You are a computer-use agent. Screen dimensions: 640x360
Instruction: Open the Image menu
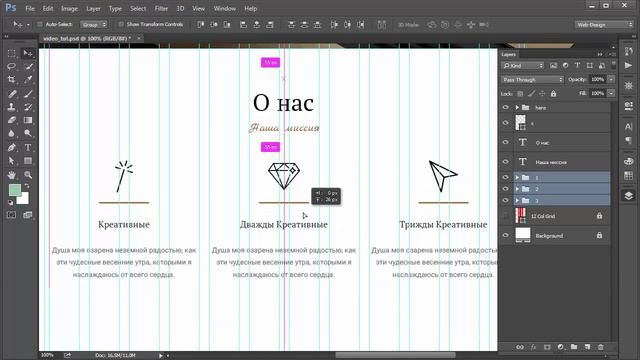point(69,8)
